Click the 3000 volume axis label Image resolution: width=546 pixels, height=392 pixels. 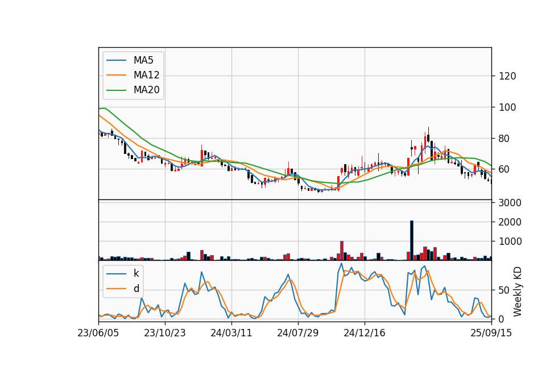coord(510,203)
